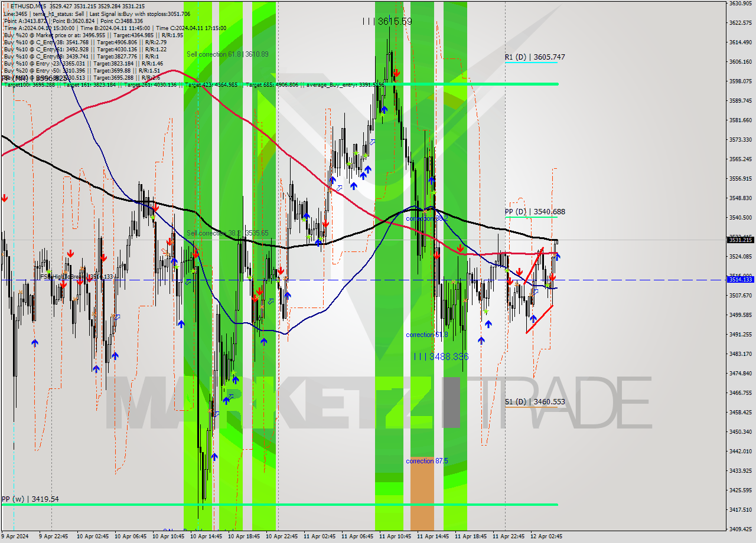Image resolution: width=756 pixels, height=543 pixels.
Task: Click the '11 Apr 14:45' time axis label
Action: [x=433, y=537]
